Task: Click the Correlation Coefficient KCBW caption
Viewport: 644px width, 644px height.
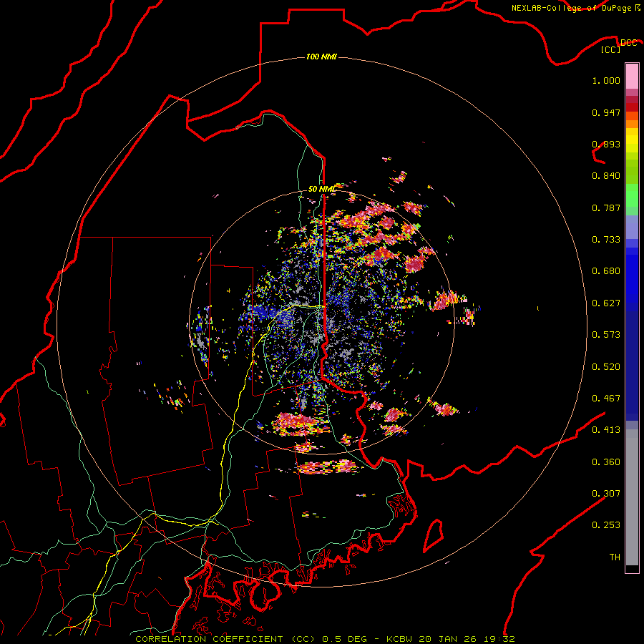Action: click(x=325, y=639)
